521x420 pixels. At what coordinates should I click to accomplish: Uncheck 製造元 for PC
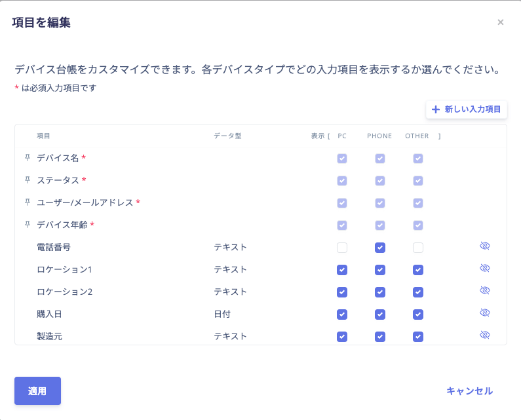coord(342,337)
